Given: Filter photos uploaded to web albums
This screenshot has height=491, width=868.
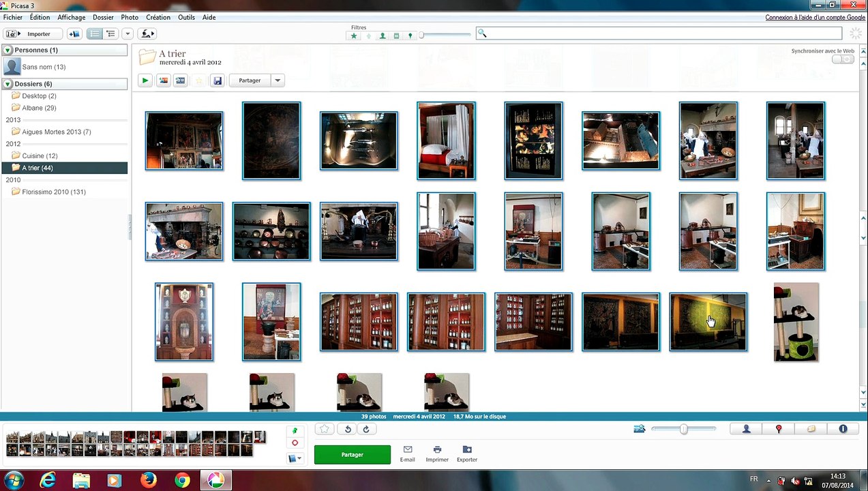Looking at the screenshot, I should 368,35.
